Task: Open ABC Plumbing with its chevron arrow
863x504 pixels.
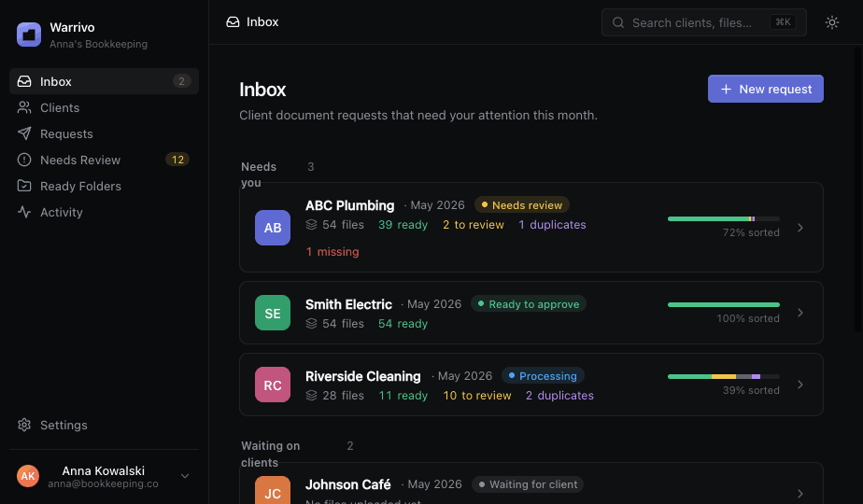Action: (800, 227)
